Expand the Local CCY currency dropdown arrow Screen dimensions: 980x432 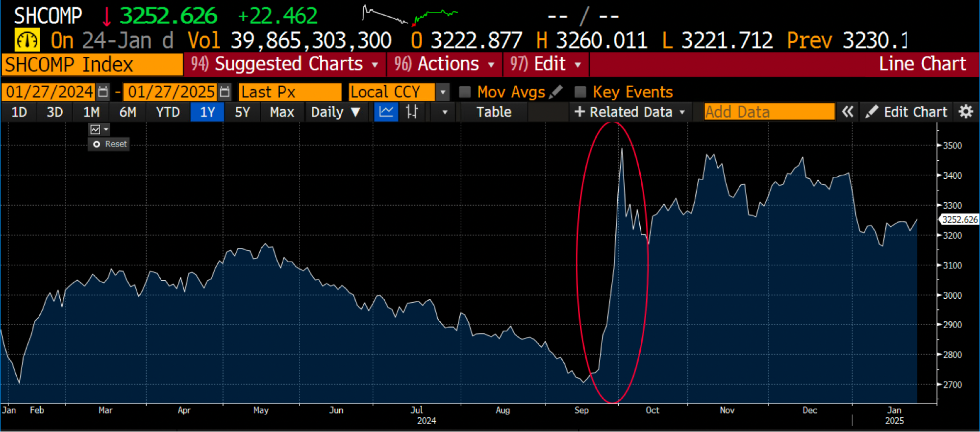coord(442,92)
